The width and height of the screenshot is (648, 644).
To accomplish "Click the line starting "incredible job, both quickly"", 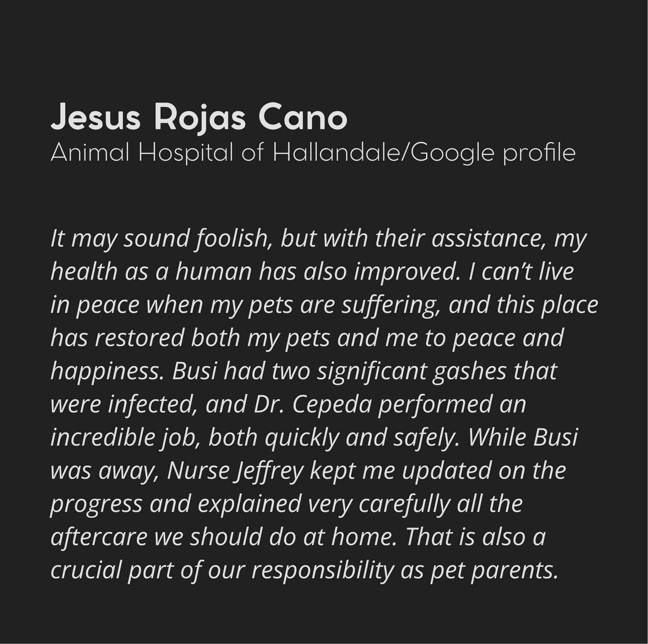I will coord(314,437).
